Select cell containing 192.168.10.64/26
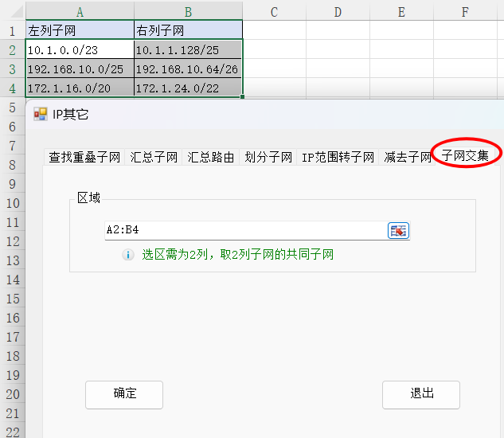 [188, 68]
